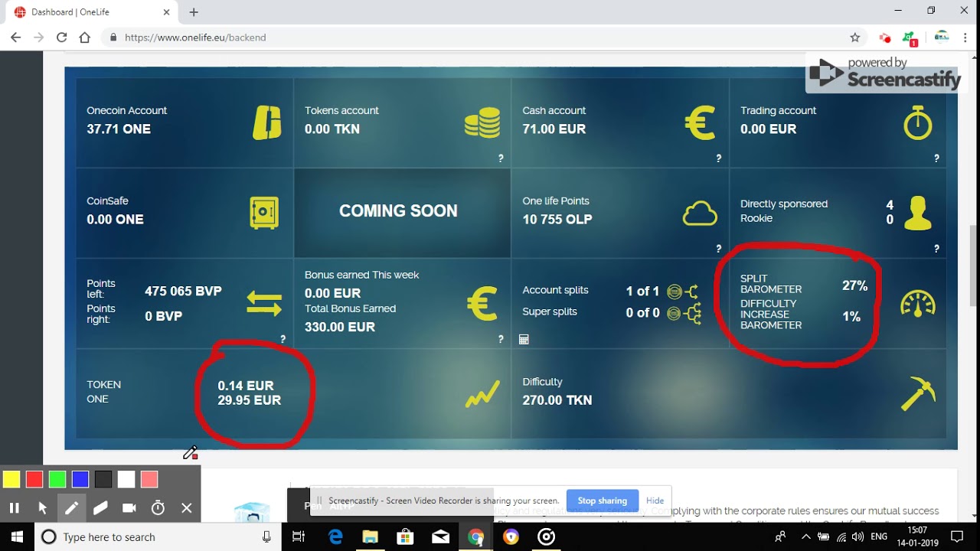This screenshot has height=551, width=980.
Task: Open the Chrome three-dot menu
Action: [965, 37]
